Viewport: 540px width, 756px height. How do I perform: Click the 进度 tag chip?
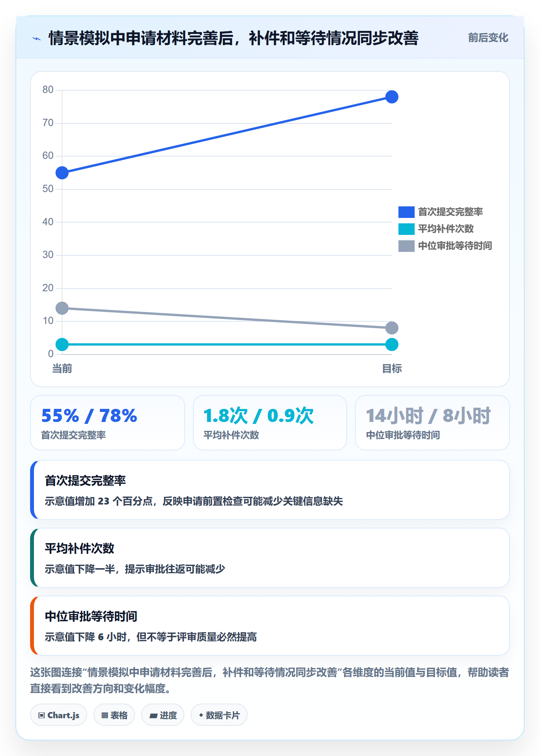coord(163,715)
